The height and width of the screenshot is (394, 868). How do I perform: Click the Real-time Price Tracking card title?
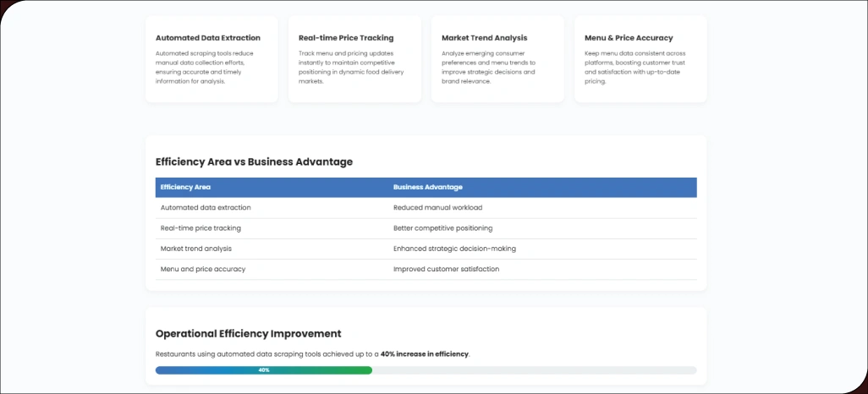click(346, 38)
